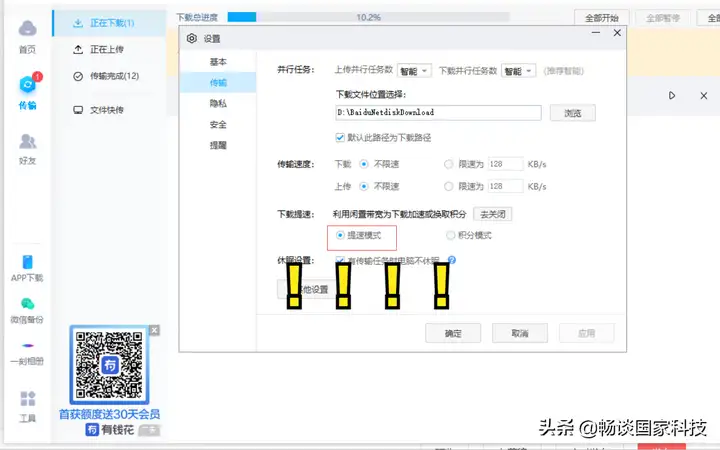
Task: Select the 积分模式 radio button
Action: coord(450,235)
